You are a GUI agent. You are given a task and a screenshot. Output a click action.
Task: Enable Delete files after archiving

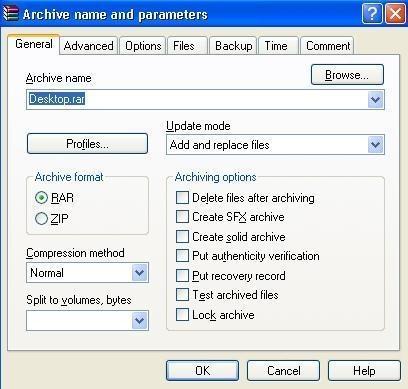pos(182,198)
